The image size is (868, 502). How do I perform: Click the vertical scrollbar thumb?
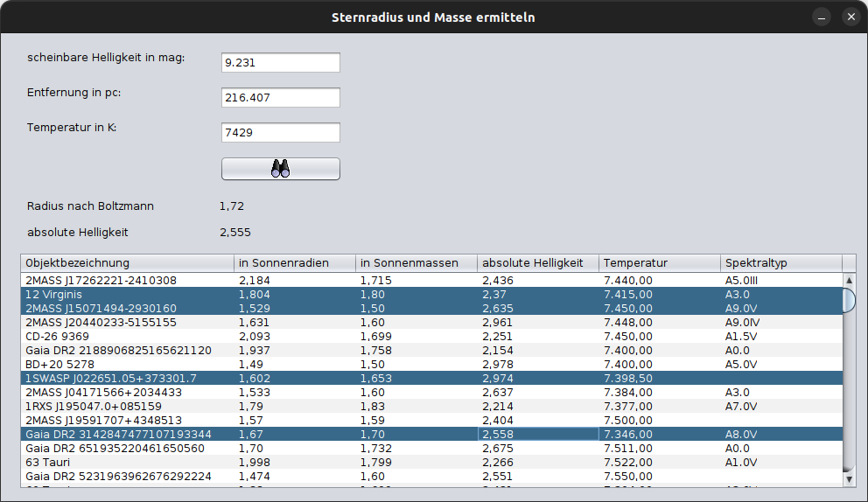point(848,300)
